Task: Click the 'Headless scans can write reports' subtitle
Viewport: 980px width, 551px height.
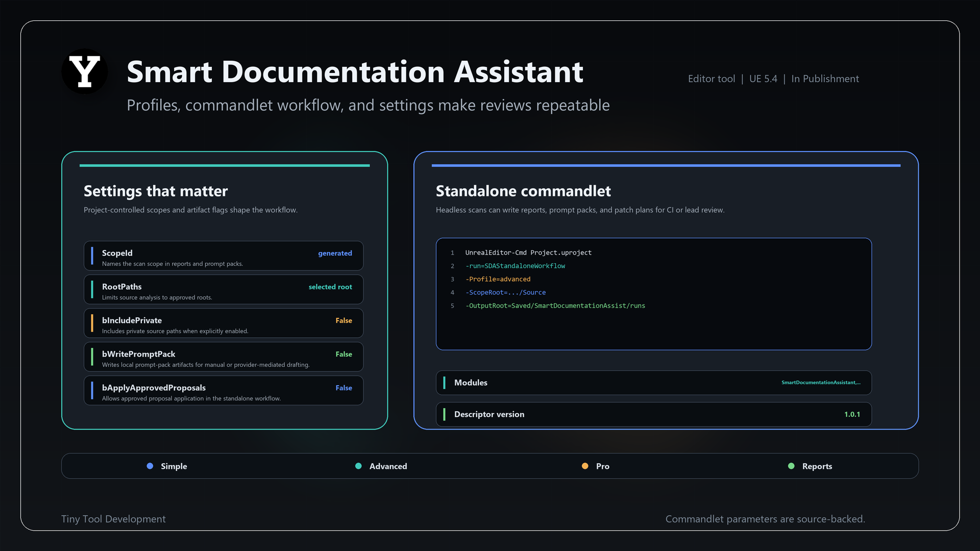Action: (x=580, y=210)
